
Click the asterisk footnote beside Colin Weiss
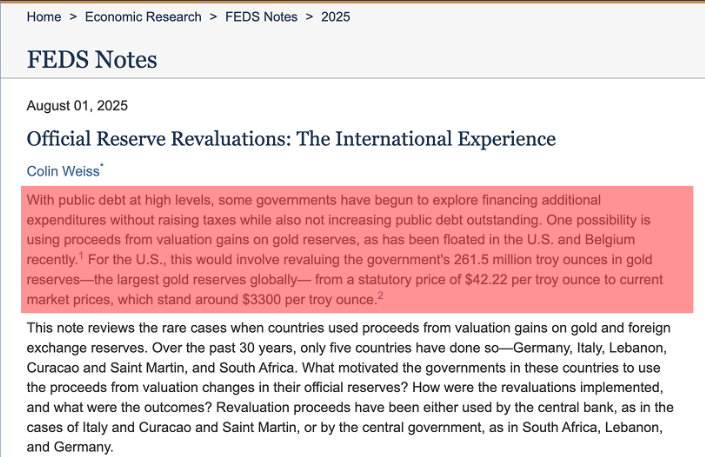pyautogui.click(x=102, y=167)
